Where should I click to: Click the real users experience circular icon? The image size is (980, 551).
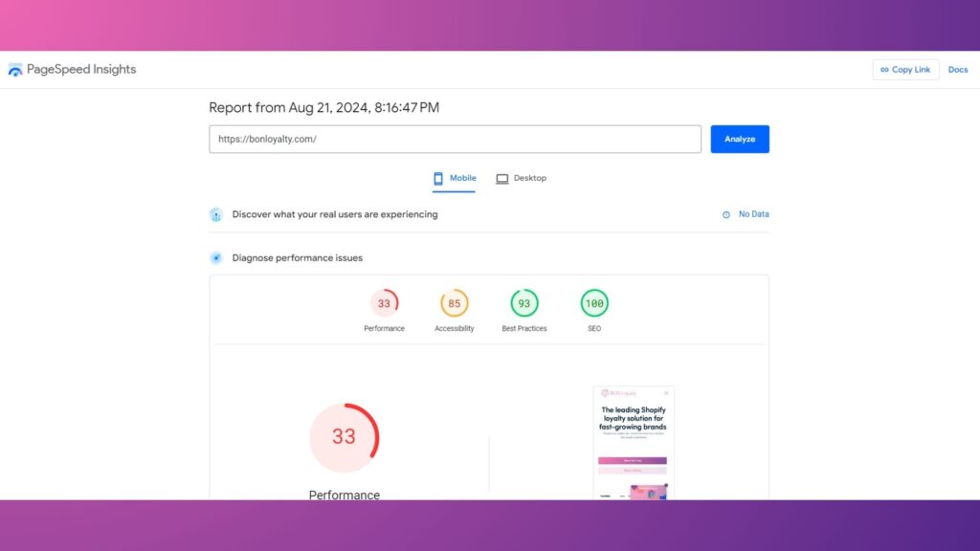(216, 214)
